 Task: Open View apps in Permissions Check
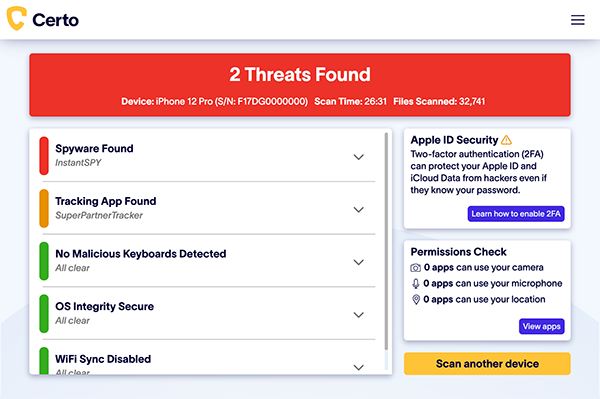541,326
